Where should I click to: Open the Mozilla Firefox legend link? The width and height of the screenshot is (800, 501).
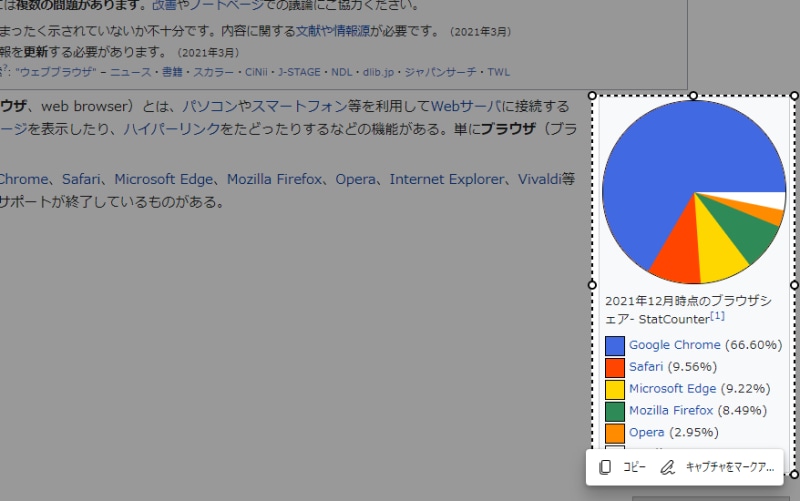point(671,411)
